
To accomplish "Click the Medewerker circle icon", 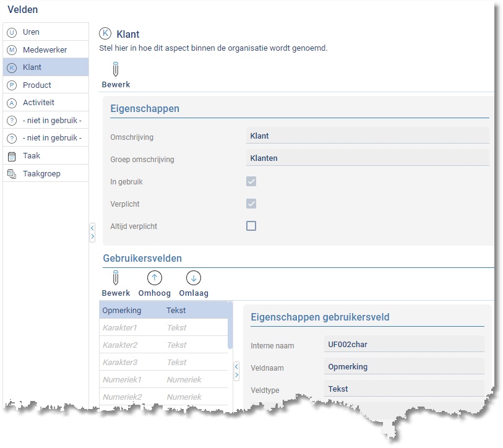I will tap(12, 50).
